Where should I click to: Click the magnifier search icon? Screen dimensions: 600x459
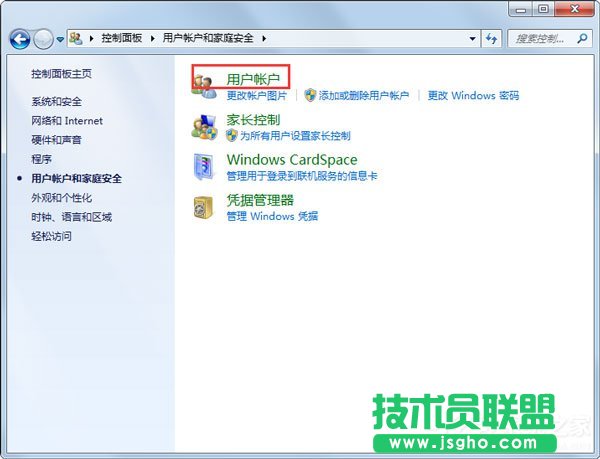582,38
